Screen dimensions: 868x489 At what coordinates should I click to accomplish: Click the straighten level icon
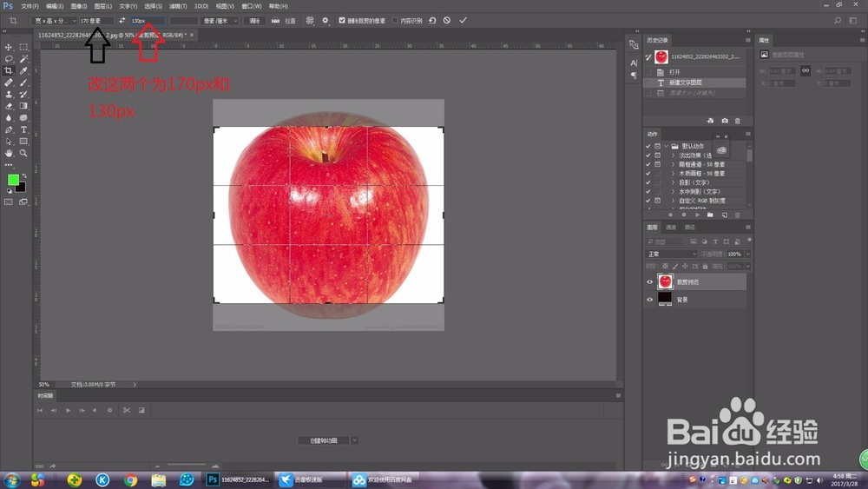tap(275, 21)
